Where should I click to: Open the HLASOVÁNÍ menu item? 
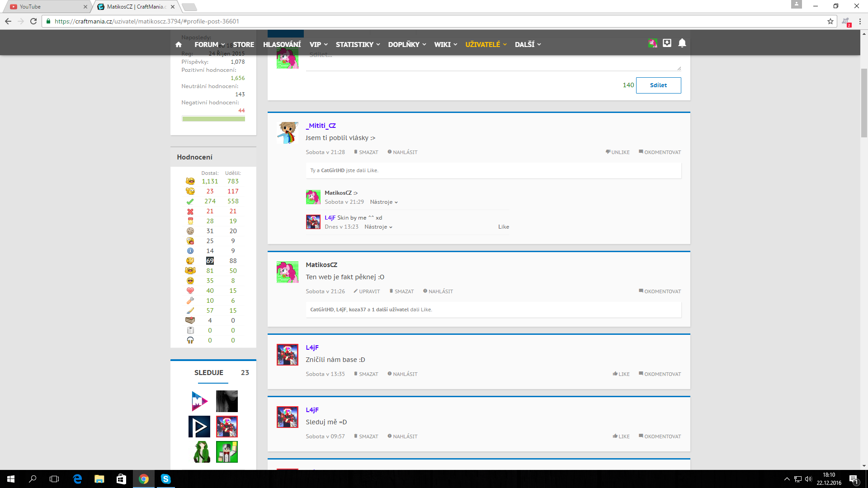click(282, 44)
